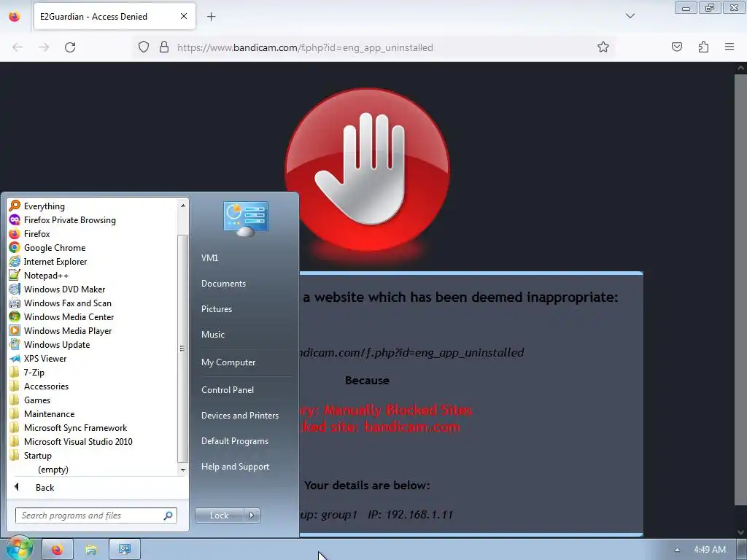Screen dimensions: 747x560
Task: Open Save to Pocket icon
Action: [x=676, y=47]
